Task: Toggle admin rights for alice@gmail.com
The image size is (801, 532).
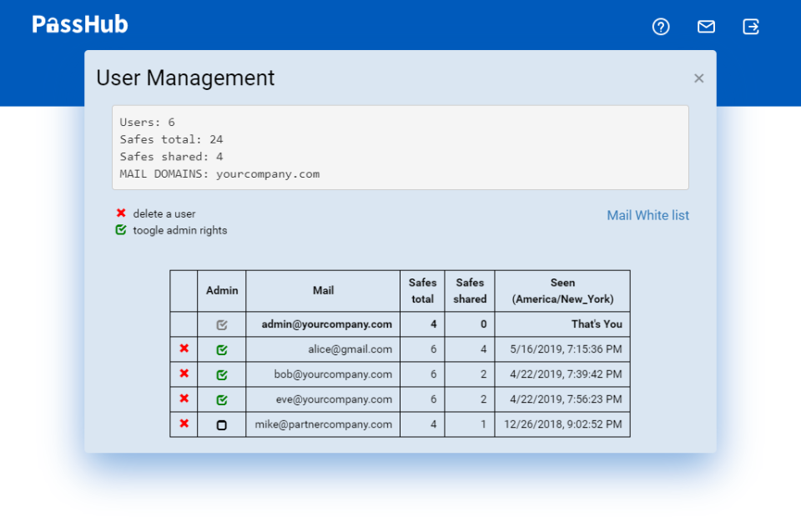Action: click(x=221, y=349)
